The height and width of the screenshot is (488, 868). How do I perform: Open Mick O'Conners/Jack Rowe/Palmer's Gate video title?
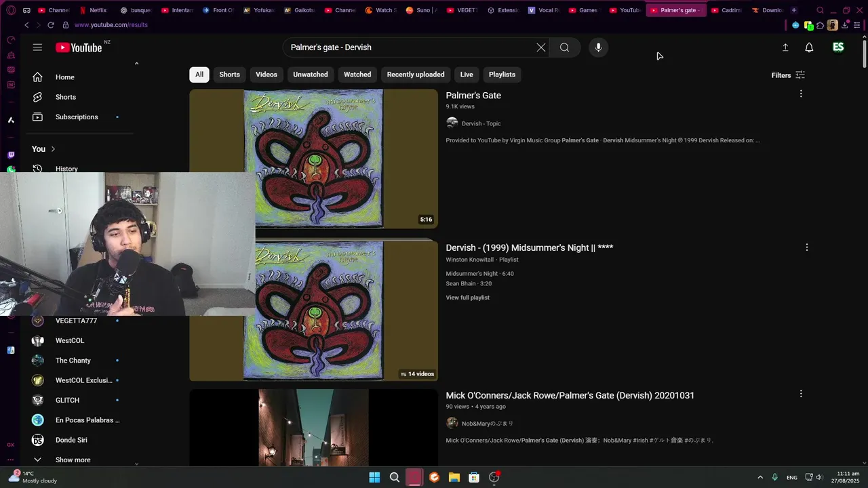[x=570, y=395]
